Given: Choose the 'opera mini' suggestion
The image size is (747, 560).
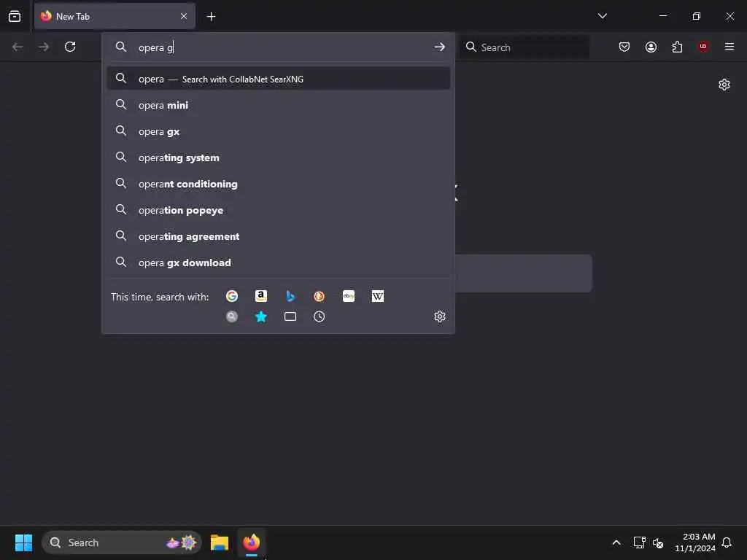Looking at the screenshot, I should (x=279, y=105).
